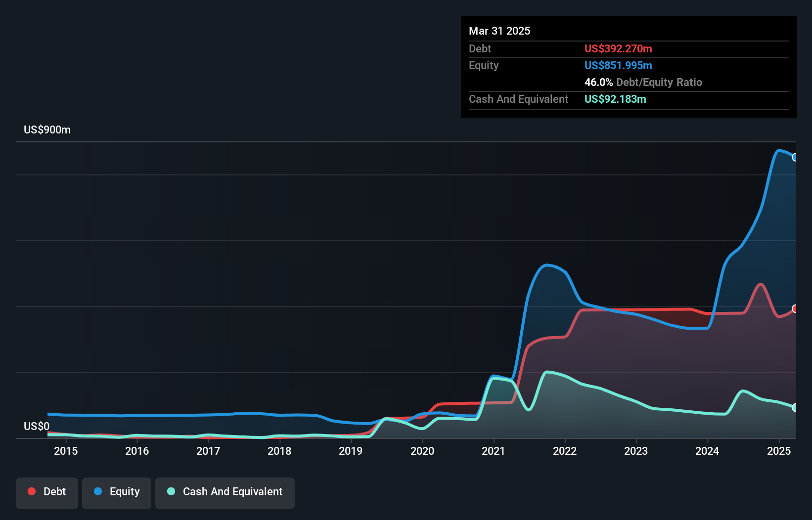The width and height of the screenshot is (812, 520).
Task: Click the US$0 y-axis label
Action: [37, 426]
